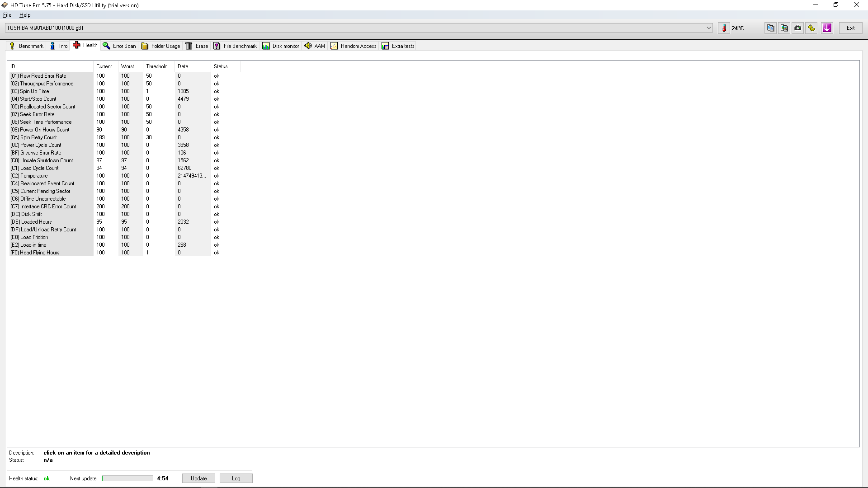
Task: Click the copy screenshot to clipboard icon
Action: tap(784, 28)
